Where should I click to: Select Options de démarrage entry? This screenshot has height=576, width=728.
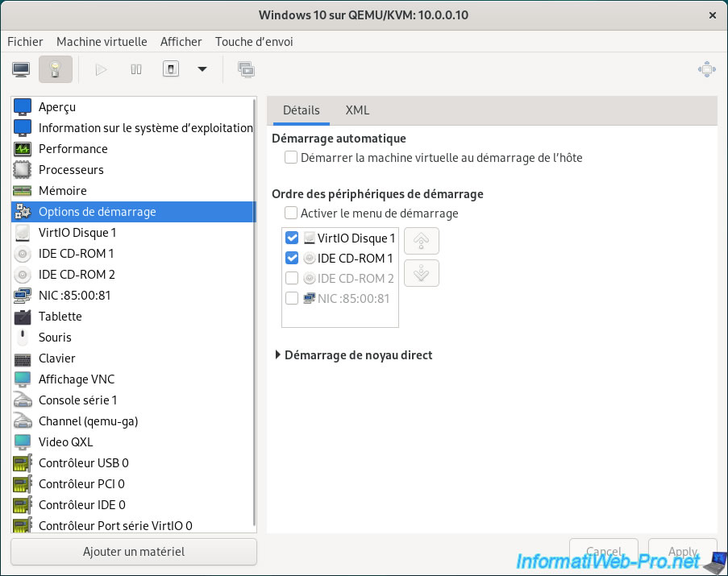click(x=134, y=212)
